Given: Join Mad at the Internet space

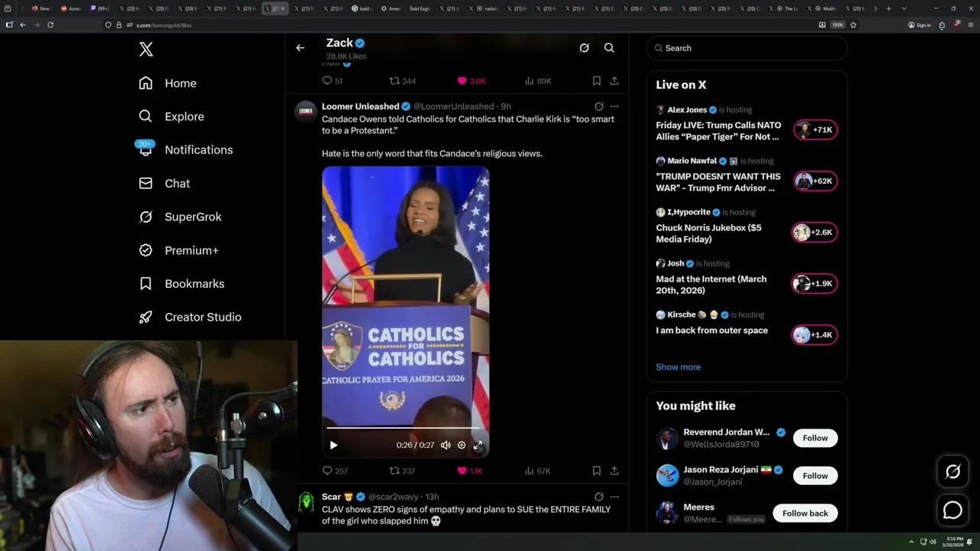Looking at the screenshot, I should 711,285.
